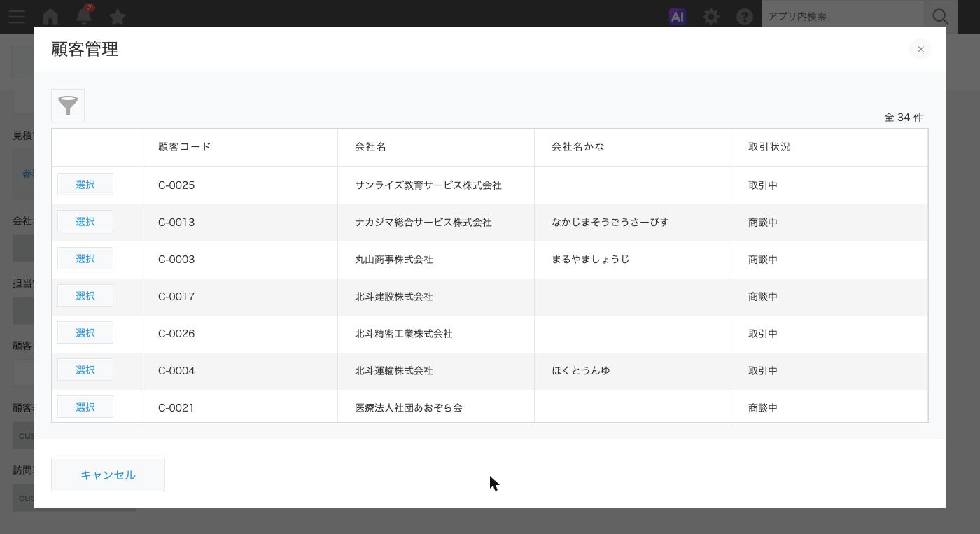Focus the アプリ内検索 search field

(843, 16)
